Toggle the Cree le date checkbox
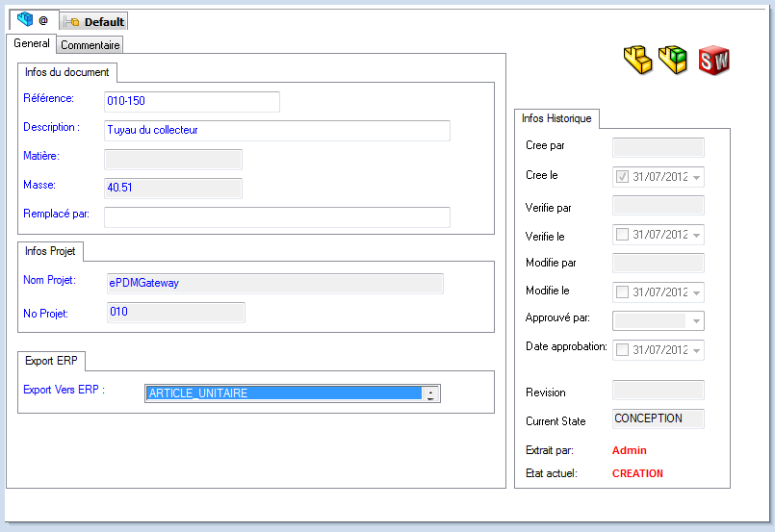Viewport: 775px width, 532px height. pos(622,177)
